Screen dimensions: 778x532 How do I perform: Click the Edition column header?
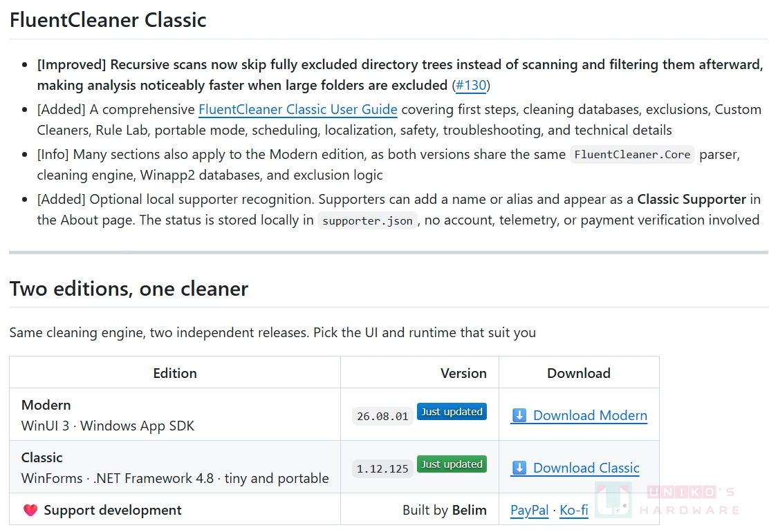175,373
